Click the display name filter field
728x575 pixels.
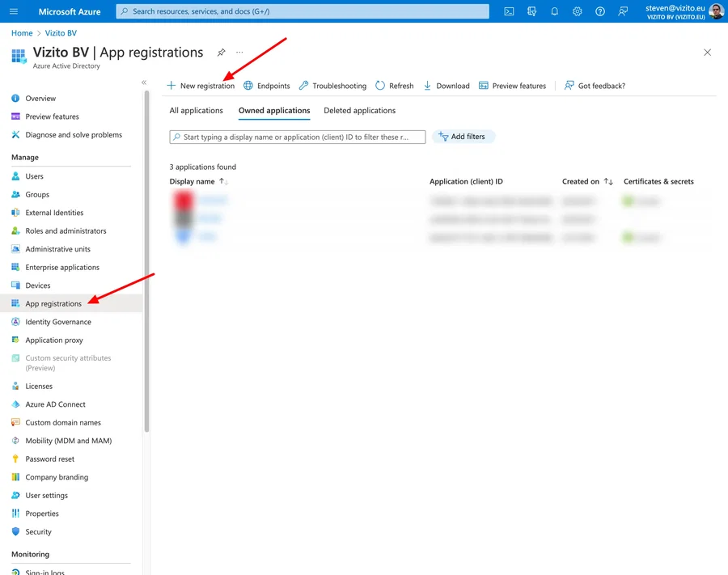(x=295, y=137)
